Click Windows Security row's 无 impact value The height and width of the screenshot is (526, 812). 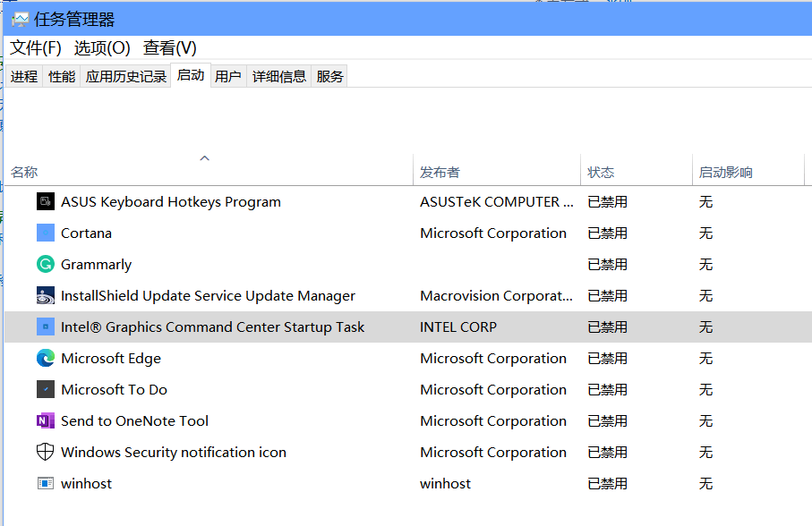point(705,452)
